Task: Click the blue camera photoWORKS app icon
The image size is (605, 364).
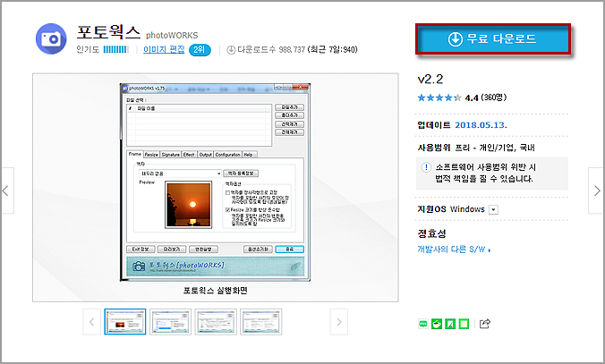Action: click(51, 38)
